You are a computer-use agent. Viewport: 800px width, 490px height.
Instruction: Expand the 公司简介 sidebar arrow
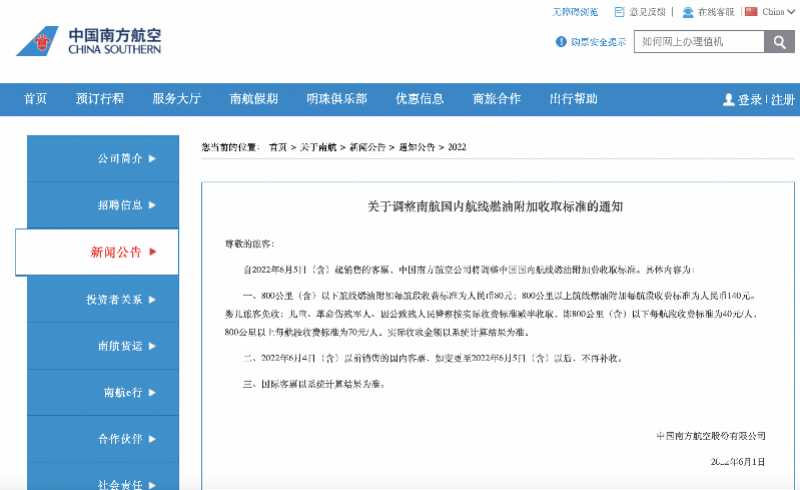pyautogui.click(x=152, y=159)
